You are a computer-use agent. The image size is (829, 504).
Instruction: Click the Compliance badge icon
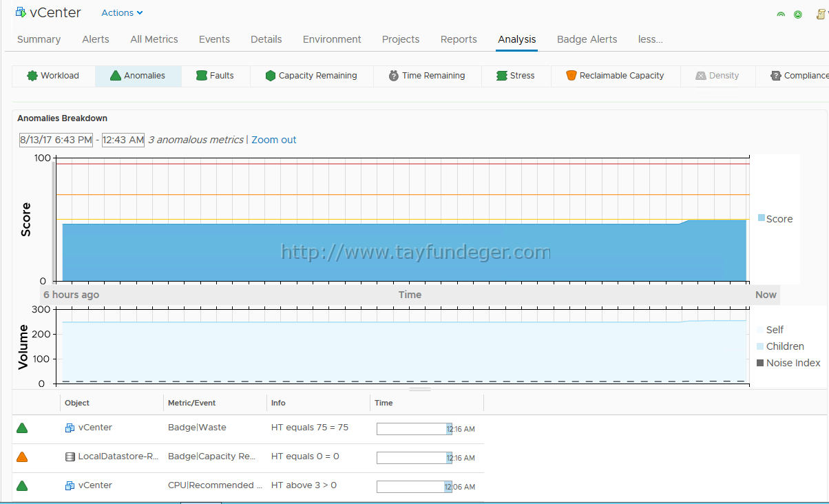[x=776, y=76]
